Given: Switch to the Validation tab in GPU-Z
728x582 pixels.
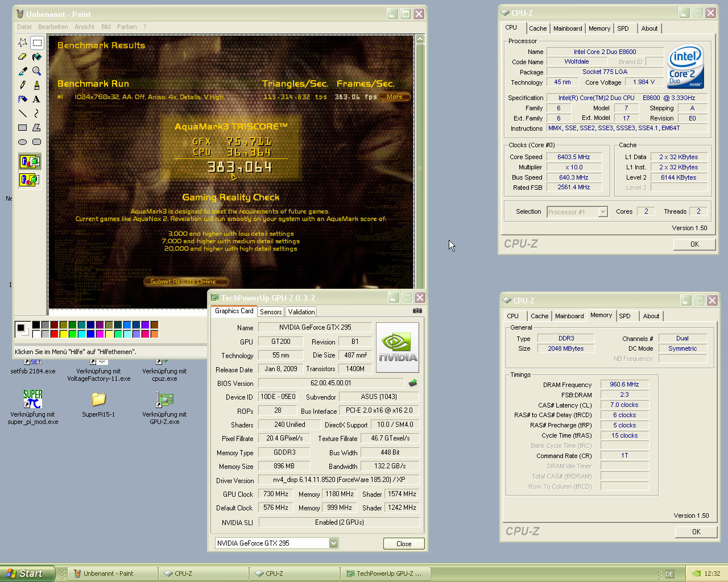Looking at the screenshot, I should (x=301, y=312).
